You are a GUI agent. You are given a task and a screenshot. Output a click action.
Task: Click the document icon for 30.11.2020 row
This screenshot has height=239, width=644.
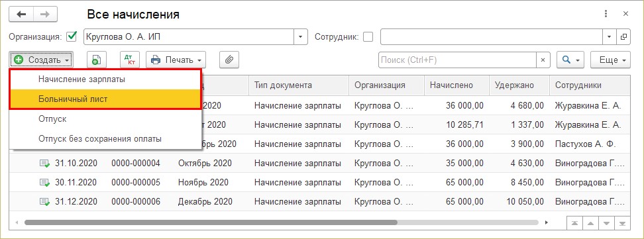[x=44, y=182]
